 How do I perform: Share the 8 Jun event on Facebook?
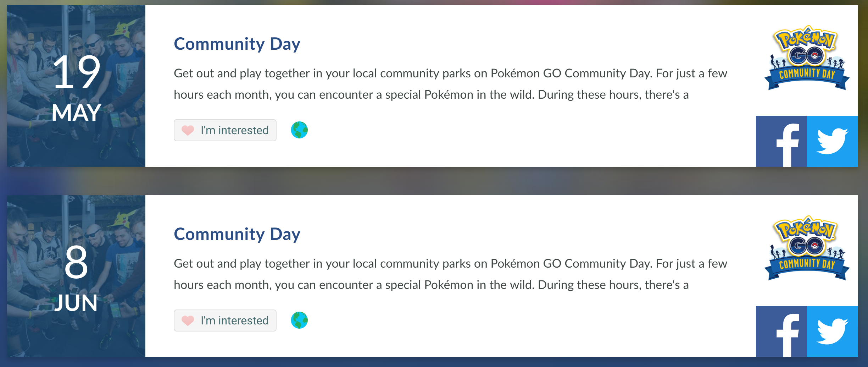tap(781, 332)
